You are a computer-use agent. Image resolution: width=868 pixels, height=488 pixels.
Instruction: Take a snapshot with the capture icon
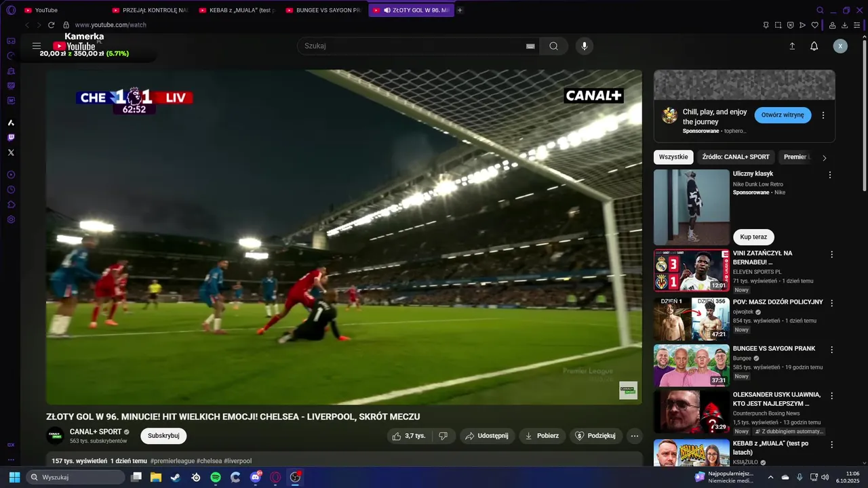pyautogui.click(x=778, y=25)
